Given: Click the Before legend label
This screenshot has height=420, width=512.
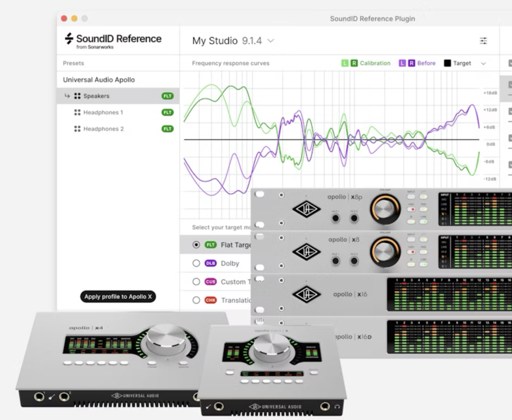Looking at the screenshot, I should [426, 63].
